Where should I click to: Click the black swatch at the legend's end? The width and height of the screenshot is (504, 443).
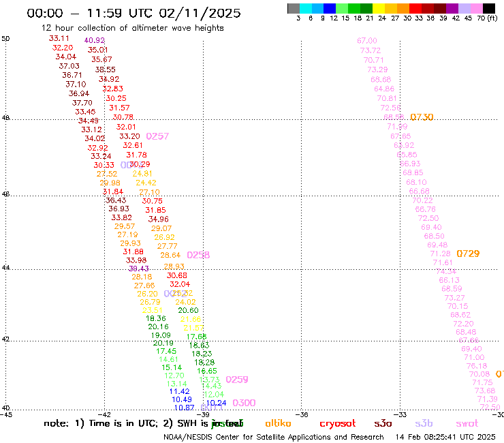tap(488, 8)
